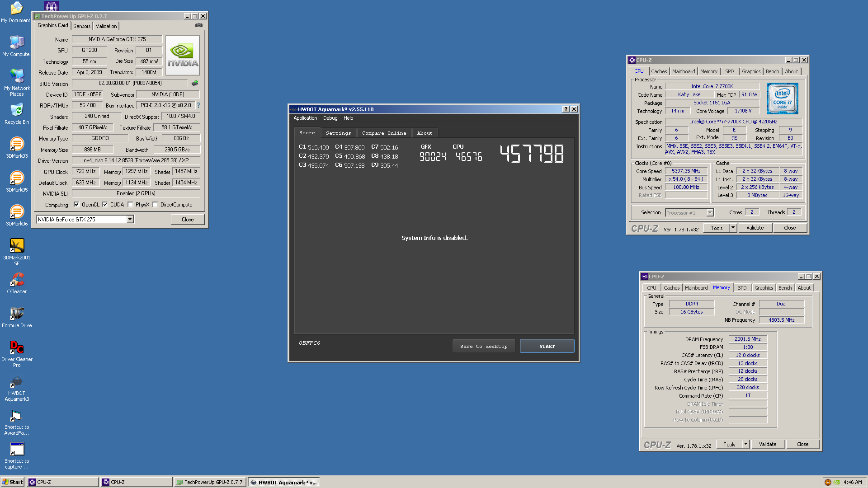
Task: Open SPD tab in lower CPU-Z window
Action: coord(742,288)
